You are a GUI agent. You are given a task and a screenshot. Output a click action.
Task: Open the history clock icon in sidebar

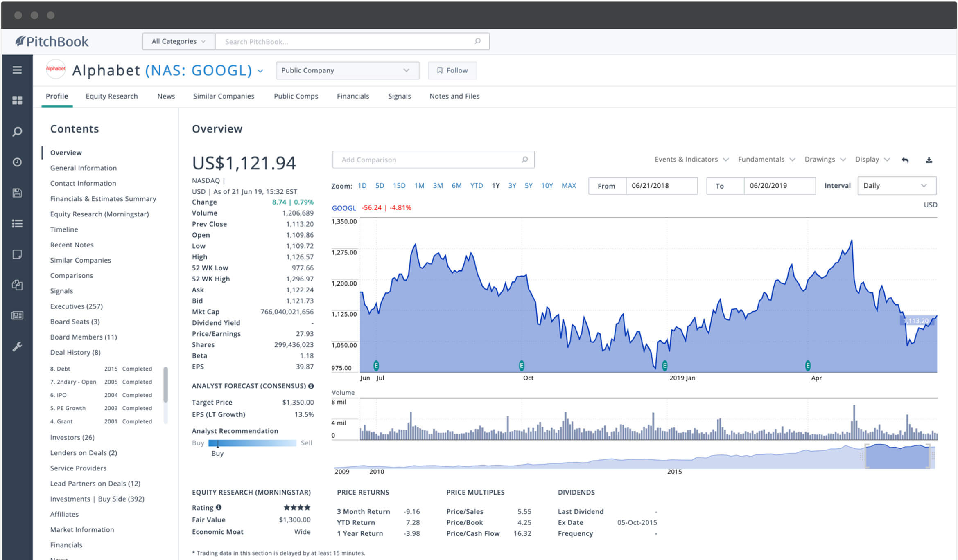pyautogui.click(x=17, y=162)
